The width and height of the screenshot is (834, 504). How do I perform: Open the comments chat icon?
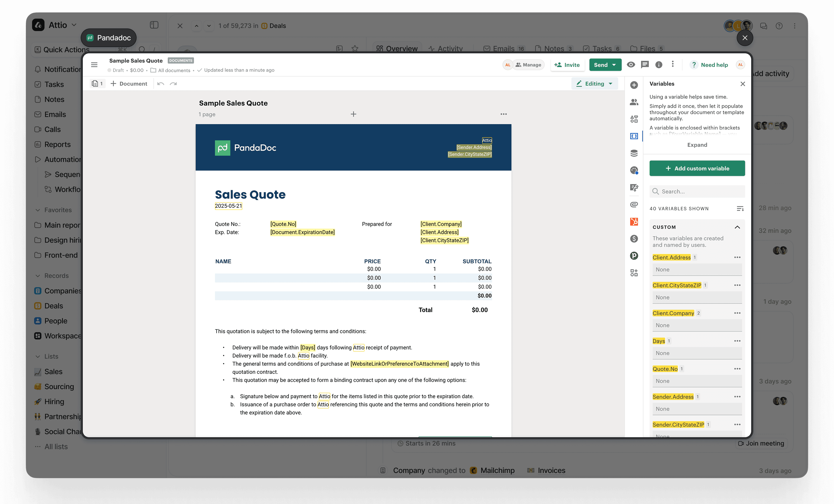(x=645, y=65)
